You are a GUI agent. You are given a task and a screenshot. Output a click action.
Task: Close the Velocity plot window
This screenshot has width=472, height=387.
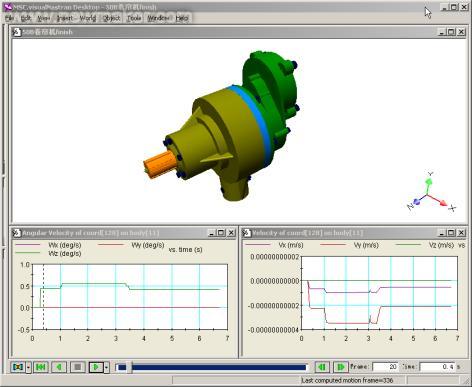[461, 233]
